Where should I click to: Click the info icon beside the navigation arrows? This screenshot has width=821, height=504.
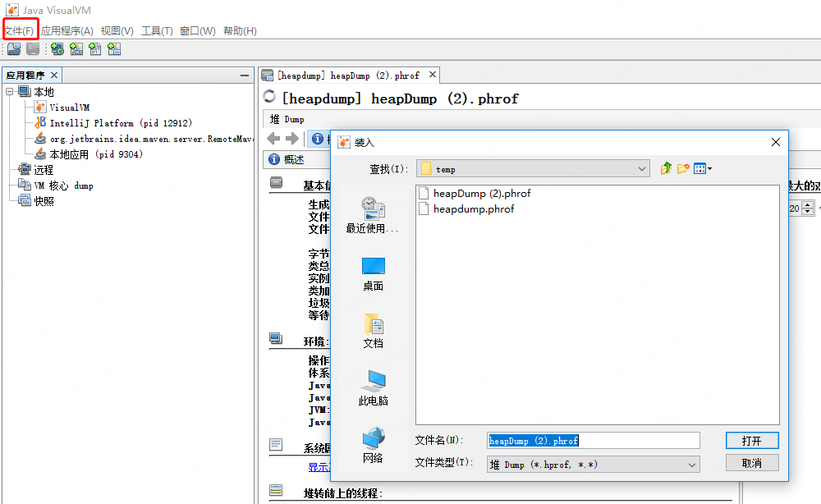(317, 139)
